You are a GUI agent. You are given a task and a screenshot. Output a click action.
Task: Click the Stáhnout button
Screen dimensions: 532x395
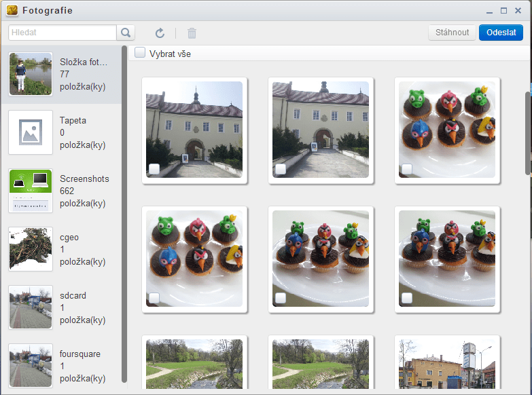(x=452, y=33)
